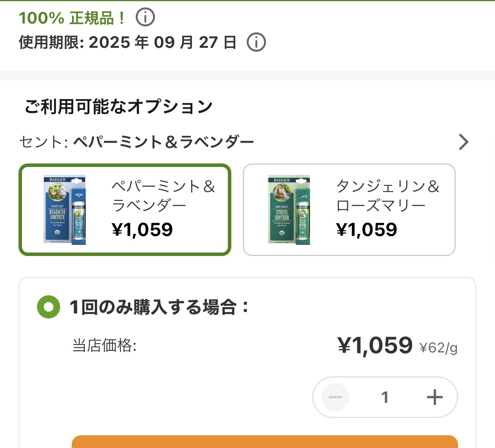Choose タンジェリン&ローズマリー scent option card
Image resolution: width=495 pixels, height=448 pixels.
pos(349,210)
